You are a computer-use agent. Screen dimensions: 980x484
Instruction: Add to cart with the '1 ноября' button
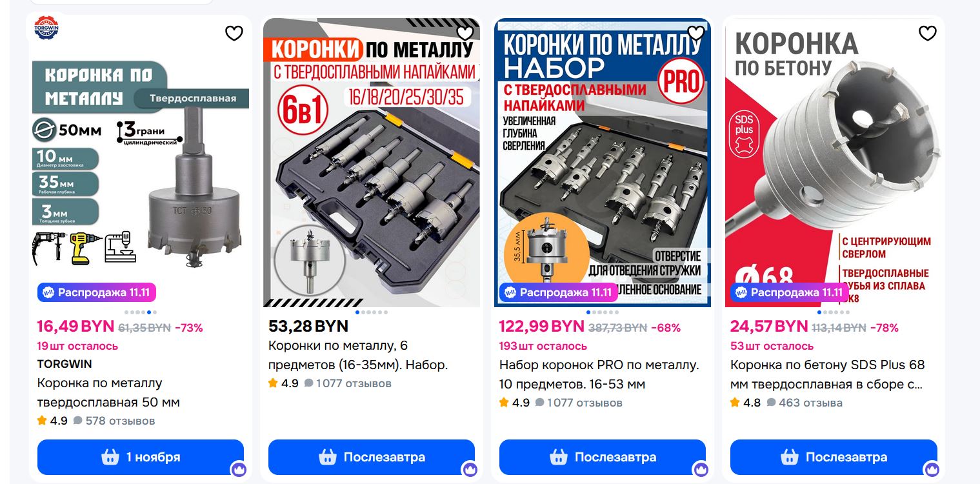[141, 457]
